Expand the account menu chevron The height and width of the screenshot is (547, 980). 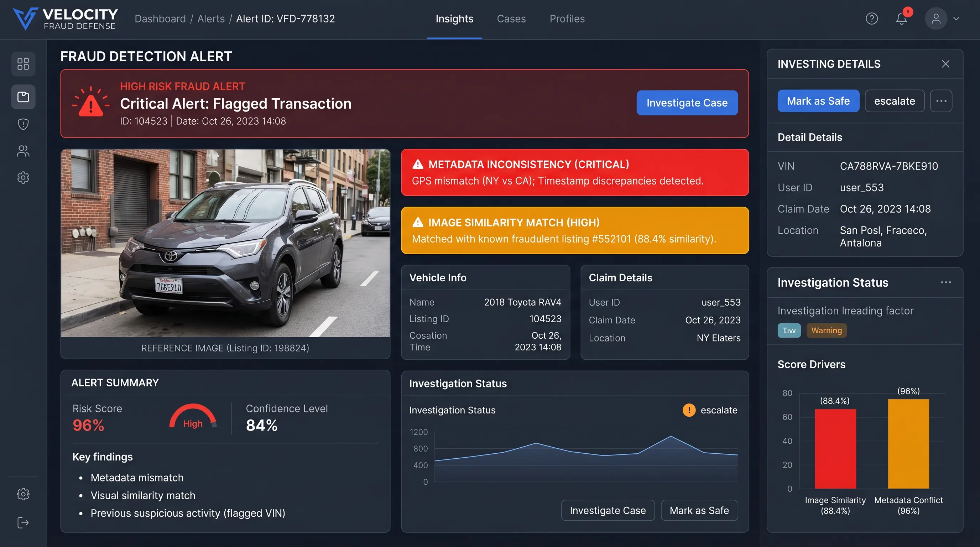(x=956, y=19)
